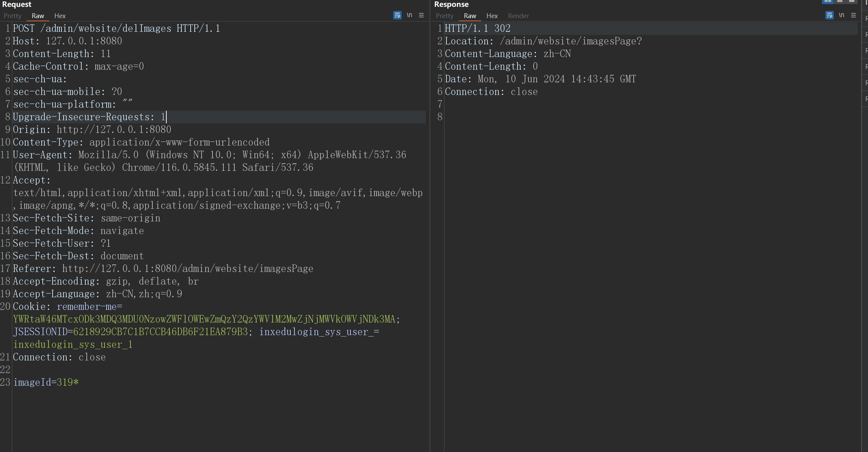Open the Response panel hamburger options menu
Viewport: 868px width, 452px height.
pos(853,15)
